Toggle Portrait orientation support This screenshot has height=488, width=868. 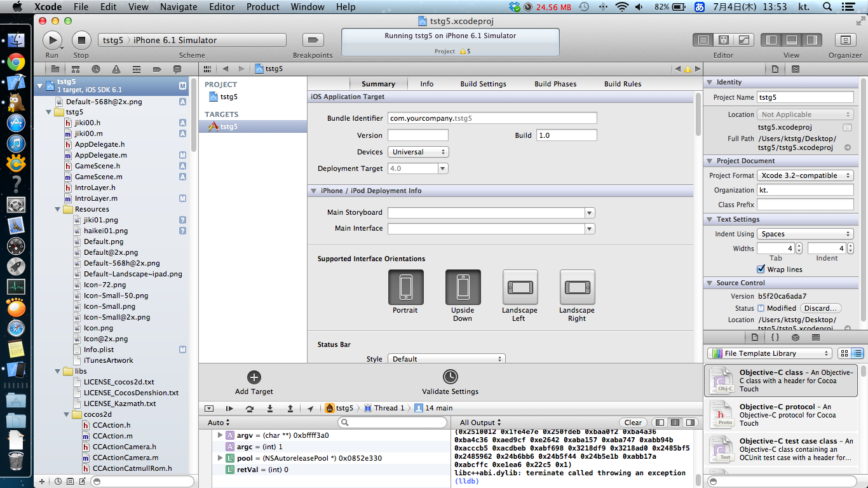405,287
